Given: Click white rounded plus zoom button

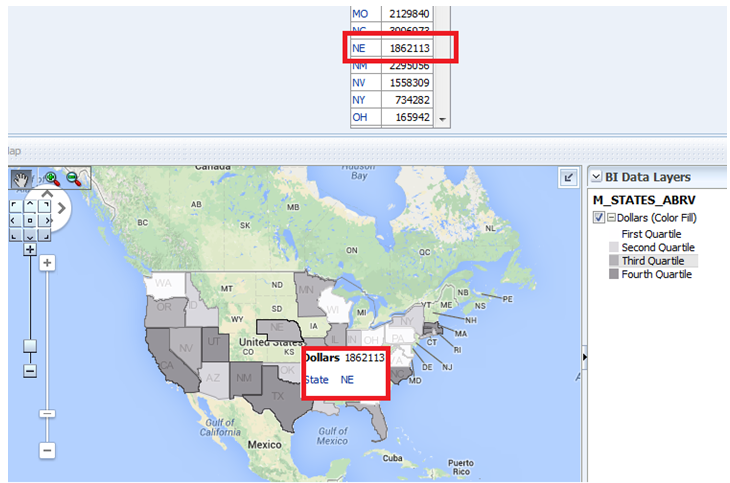Looking at the screenshot, I should [x=47, y=263].
